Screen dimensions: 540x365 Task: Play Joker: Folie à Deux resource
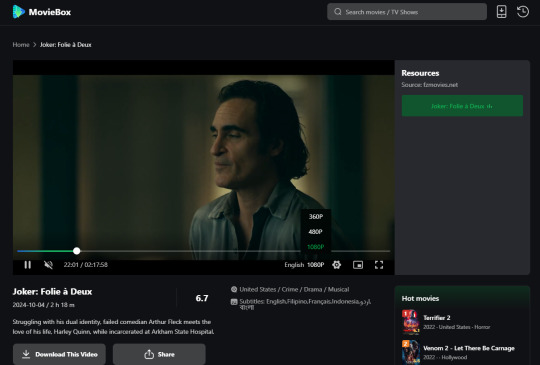(x=462, y=106)
